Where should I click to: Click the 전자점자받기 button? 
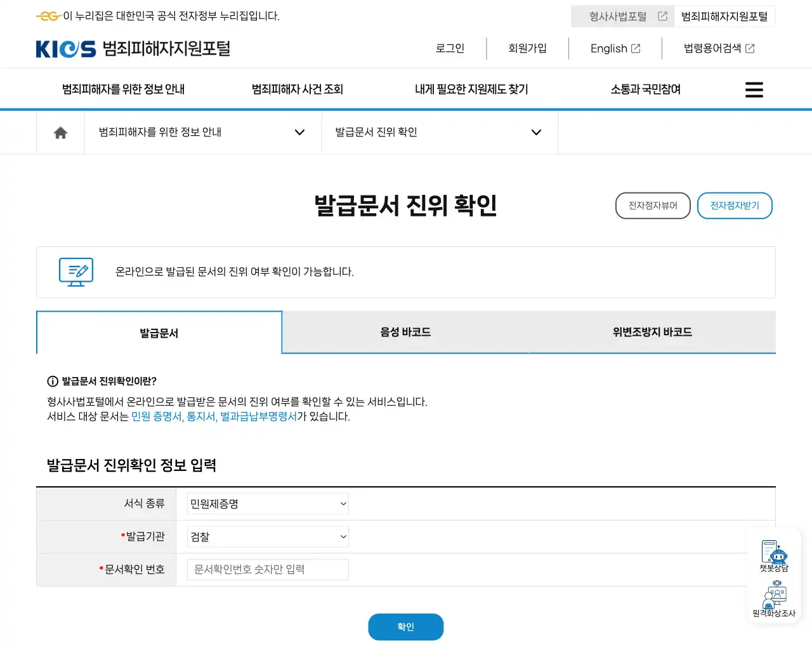click(735, 206)
